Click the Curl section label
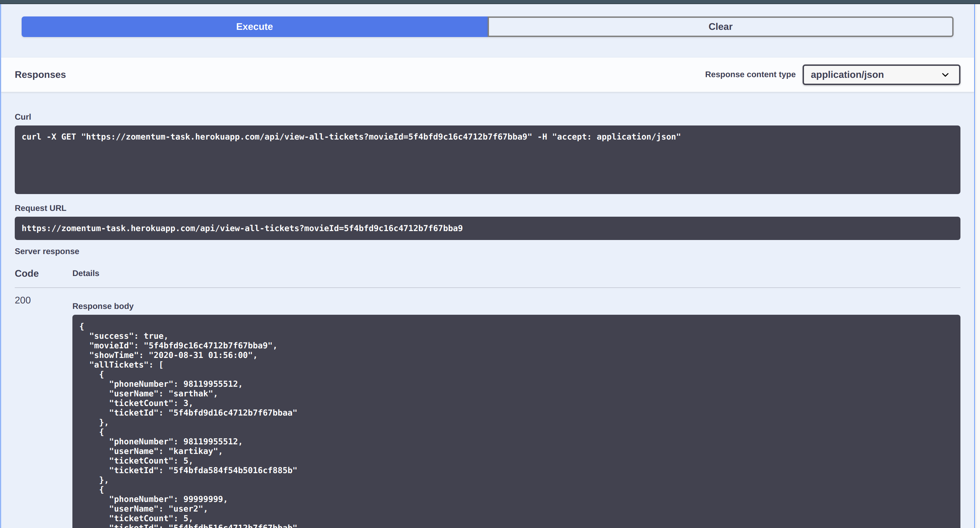Viewport: 980px width, 528px height. (x=23, y=117)
